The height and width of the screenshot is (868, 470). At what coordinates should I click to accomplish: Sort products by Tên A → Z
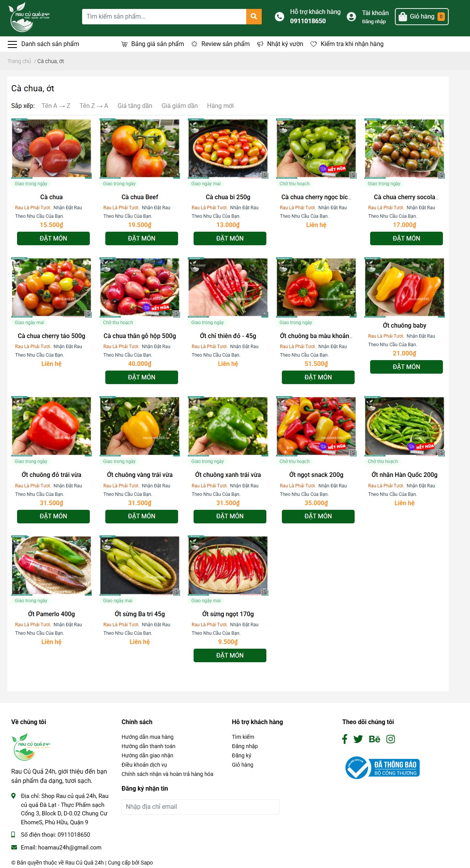point(56,106)
